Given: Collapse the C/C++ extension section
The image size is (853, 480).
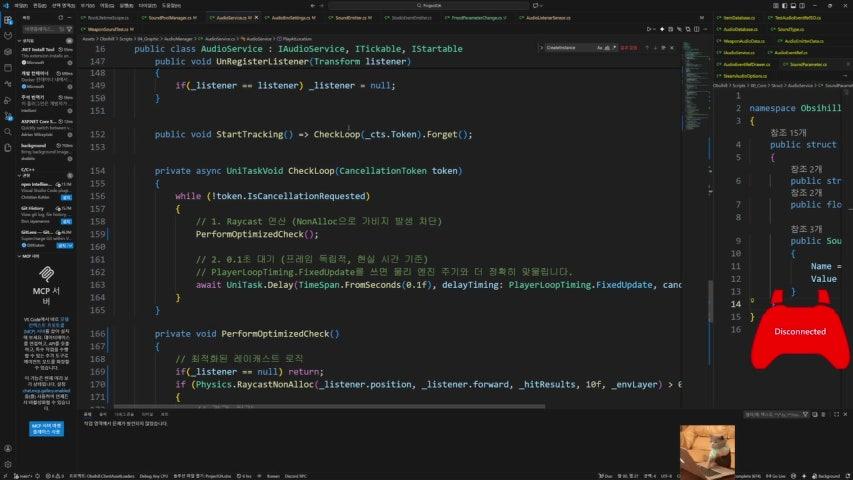Looking at the screenshot, I should click(27, 170).
